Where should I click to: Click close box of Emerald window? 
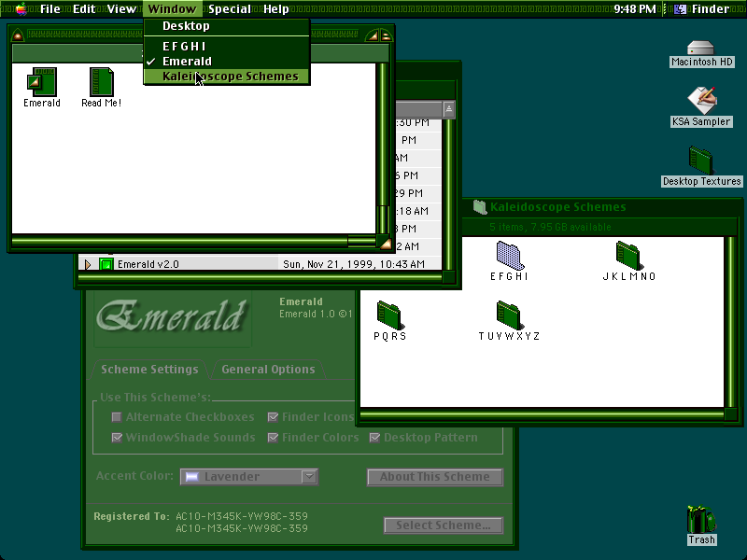point(18,35)
